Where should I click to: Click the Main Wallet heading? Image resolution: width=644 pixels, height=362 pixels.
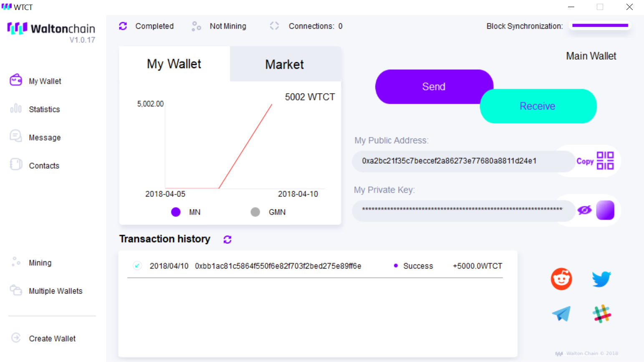[591, 56]
